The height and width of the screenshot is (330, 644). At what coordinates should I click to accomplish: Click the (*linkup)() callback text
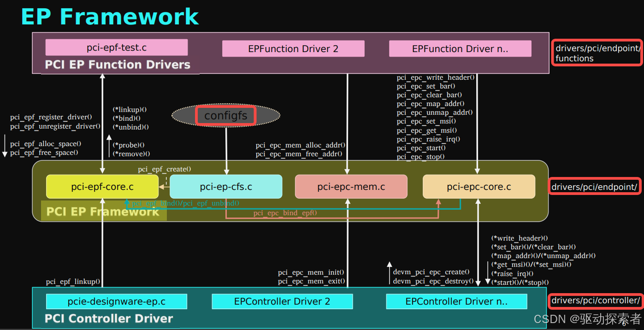(130, 109)
